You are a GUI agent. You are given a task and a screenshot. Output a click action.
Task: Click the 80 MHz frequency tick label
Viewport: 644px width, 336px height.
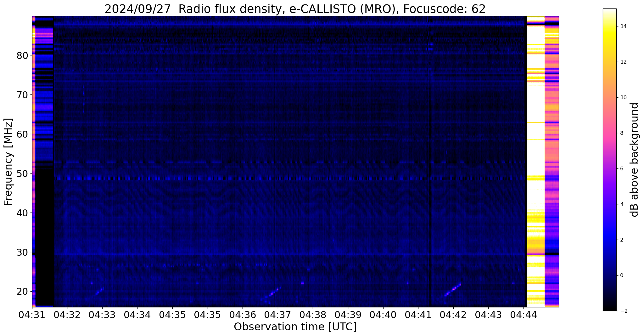pos(22,55)
